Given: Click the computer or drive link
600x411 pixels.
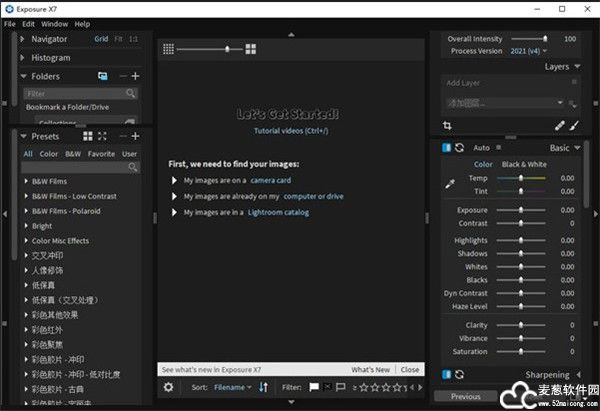Looking at the screenshot, I should (313, 196).
